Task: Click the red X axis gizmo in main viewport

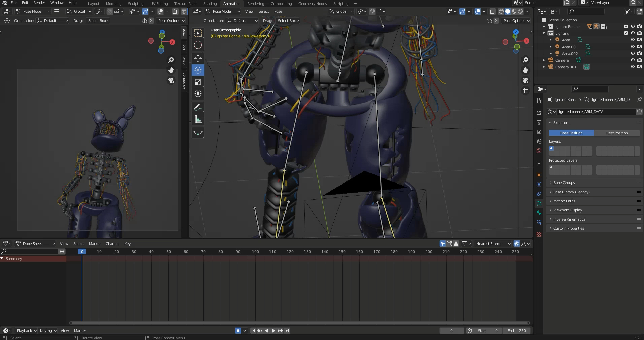Action: coord(526,41)
